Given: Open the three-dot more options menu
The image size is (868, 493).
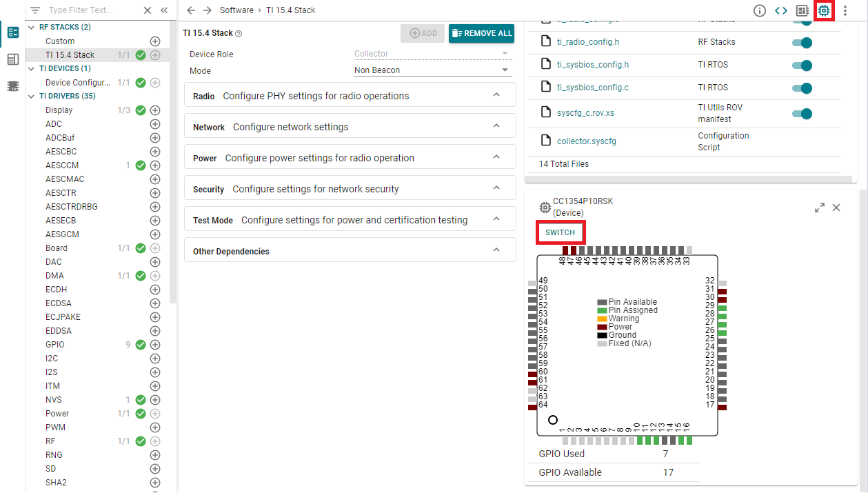Looking at the screenshot, I should [845, 10].
